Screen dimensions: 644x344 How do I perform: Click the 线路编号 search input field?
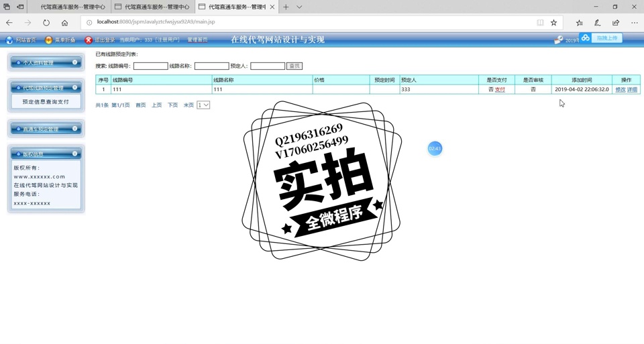pyautogui.click(x=150, y=66)
